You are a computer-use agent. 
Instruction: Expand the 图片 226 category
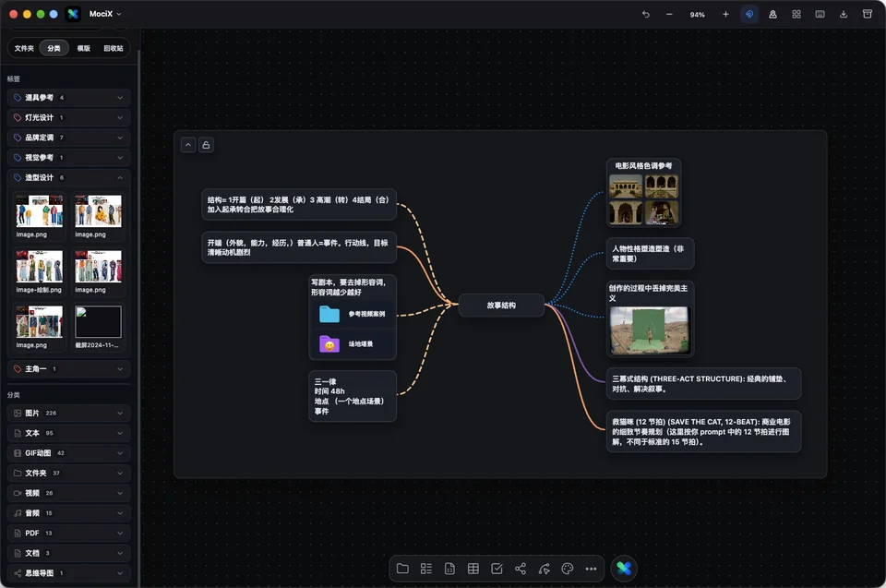(69, 413)
